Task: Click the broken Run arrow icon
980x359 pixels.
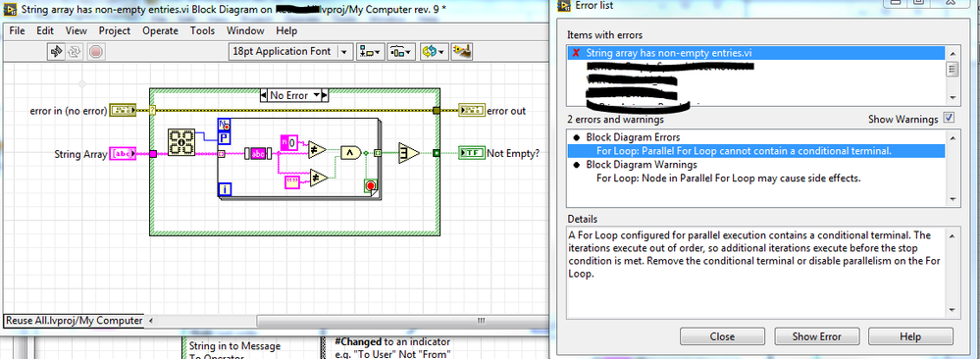Action: (x=57, y=51)
